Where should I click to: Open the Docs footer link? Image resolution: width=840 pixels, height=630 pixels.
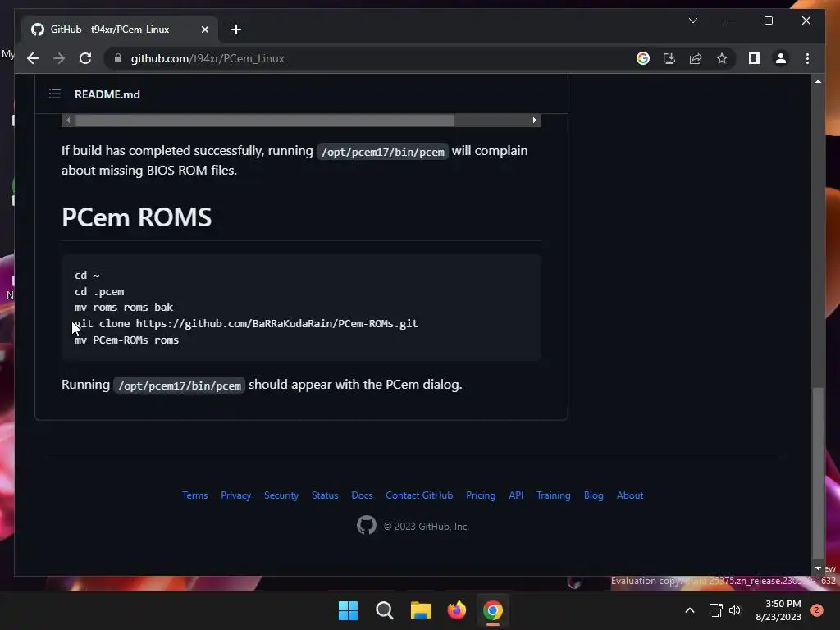362,495
